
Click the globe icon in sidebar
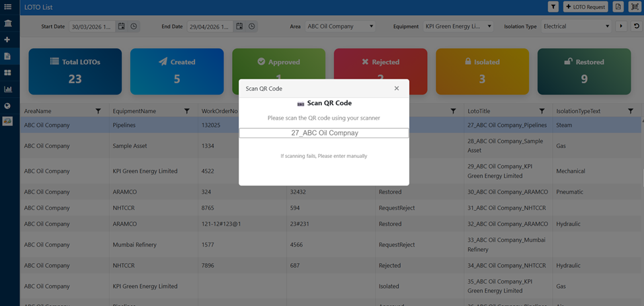tap(7, 106)
